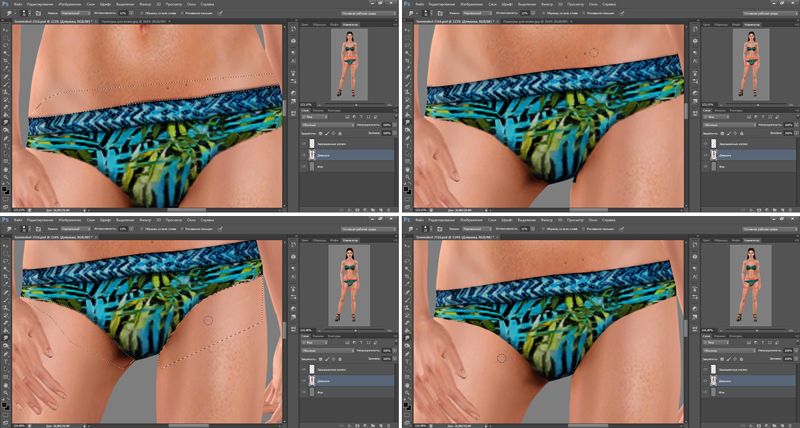Toggle the finger painting checkbox in top-left window
Viewport: 800px width, 428px height.
tap(182, 13)
